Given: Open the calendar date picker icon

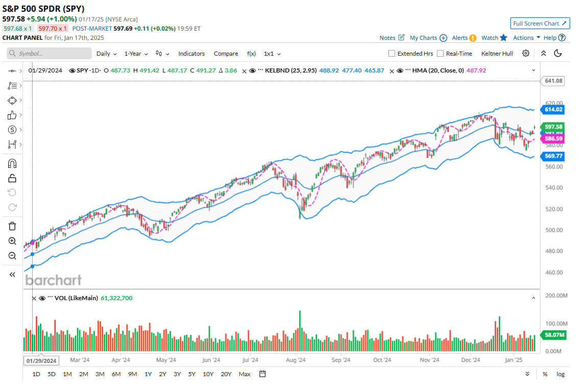Looking at the screenshot, I should pos(262,374).
